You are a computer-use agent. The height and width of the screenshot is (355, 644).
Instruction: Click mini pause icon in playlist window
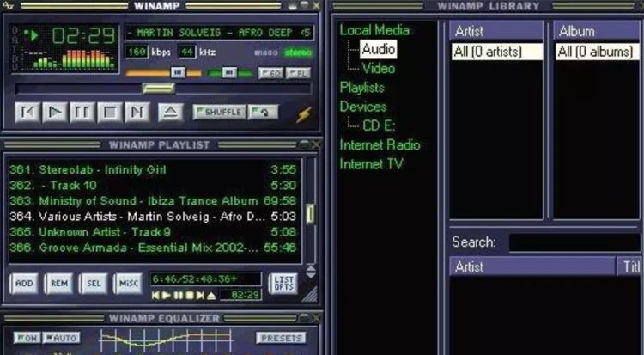tap(179, 296)
